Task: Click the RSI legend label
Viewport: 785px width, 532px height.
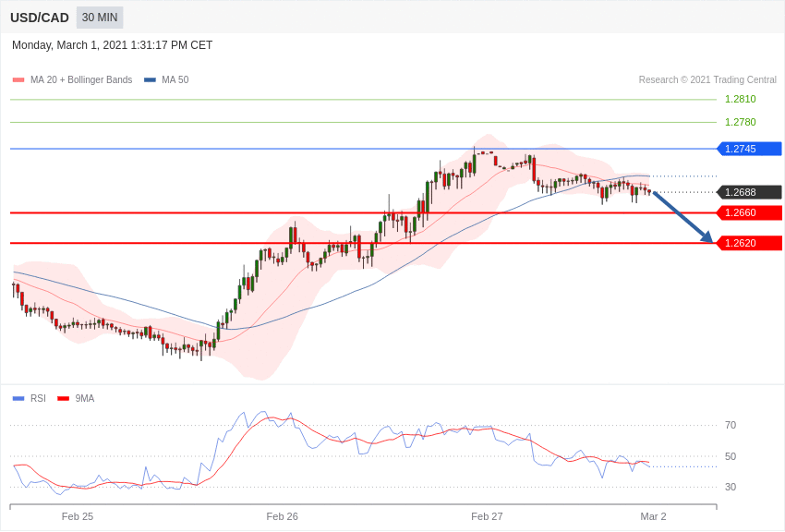Action: point(38,398)
